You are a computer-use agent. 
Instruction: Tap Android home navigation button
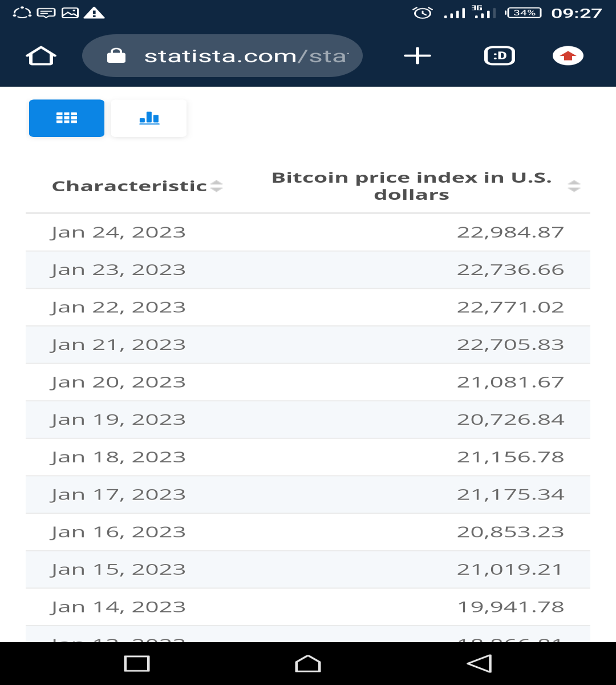tap(308, 663)
